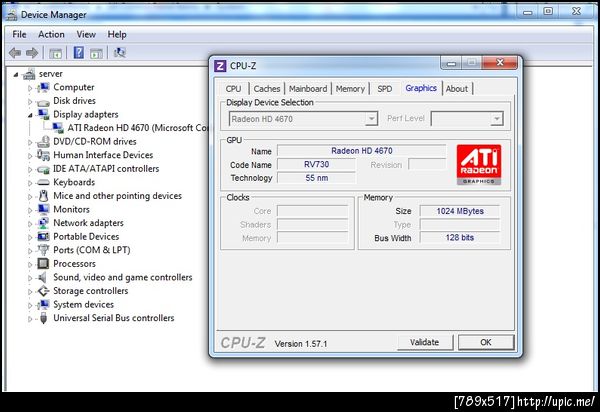Click the Computer category icon
Screen dimensions: 600x412
click(43, 88)
